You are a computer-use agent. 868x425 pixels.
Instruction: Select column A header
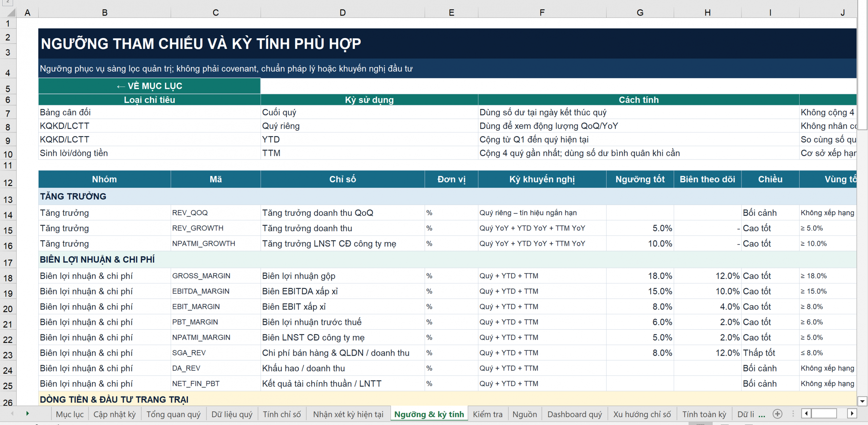(x=27, y=13)
